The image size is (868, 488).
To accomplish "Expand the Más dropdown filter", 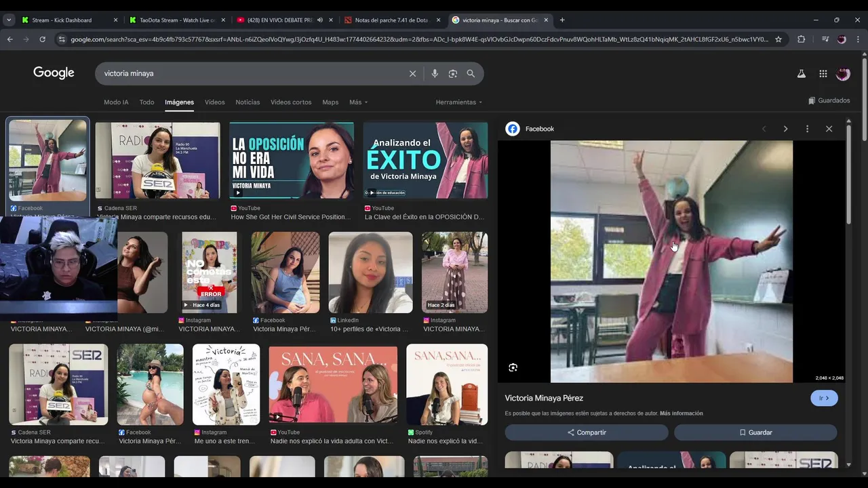I will [x=358, y=102].
